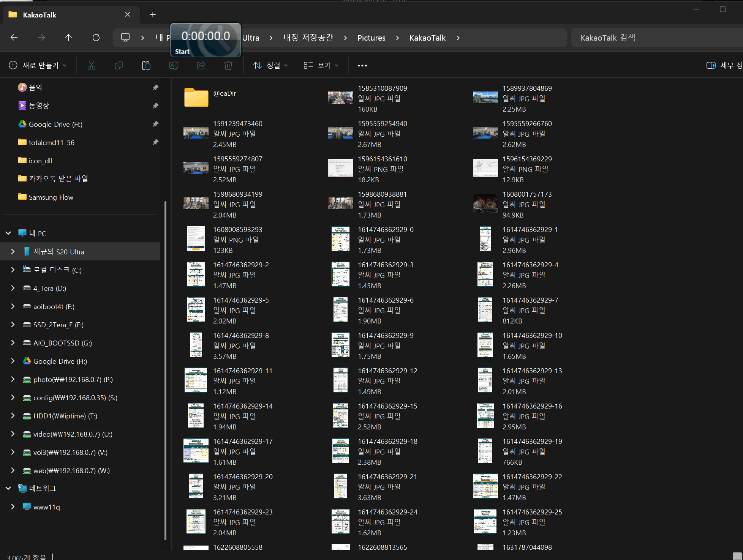
Task: Add a new tab next to KakaoTalk
Action: click(153, 15)
